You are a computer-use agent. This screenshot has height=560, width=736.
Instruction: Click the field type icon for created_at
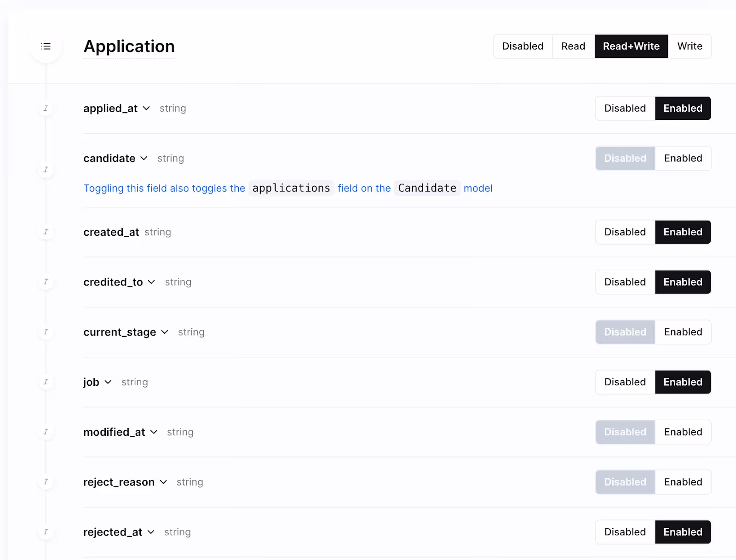tap(46, 232)
